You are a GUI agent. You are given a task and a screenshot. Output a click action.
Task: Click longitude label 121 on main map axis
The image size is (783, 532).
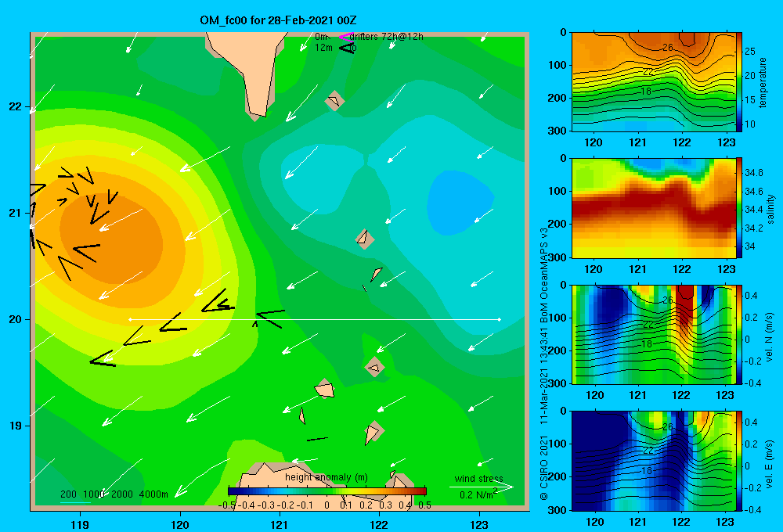click(280, 524)
